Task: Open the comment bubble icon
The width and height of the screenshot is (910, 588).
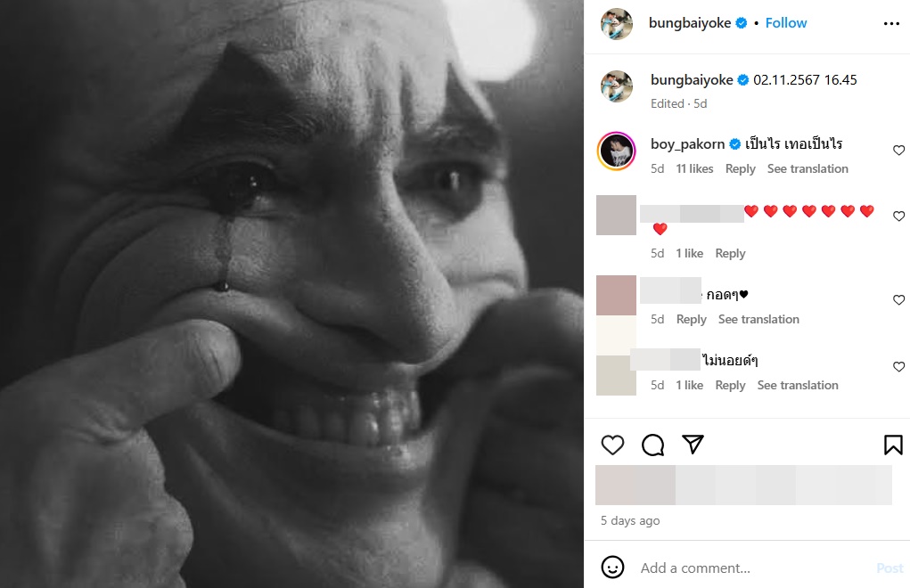Action: (x=653, y=445)
